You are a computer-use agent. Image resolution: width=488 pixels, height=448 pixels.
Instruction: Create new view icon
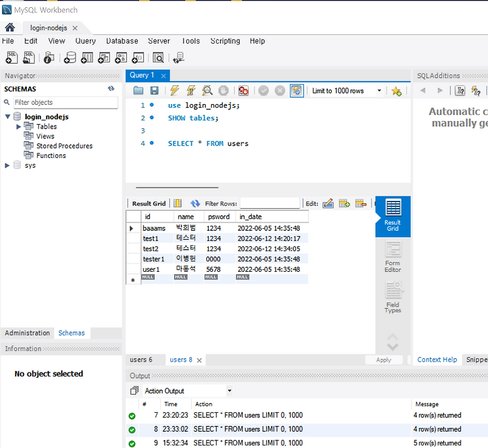[104, 58]
